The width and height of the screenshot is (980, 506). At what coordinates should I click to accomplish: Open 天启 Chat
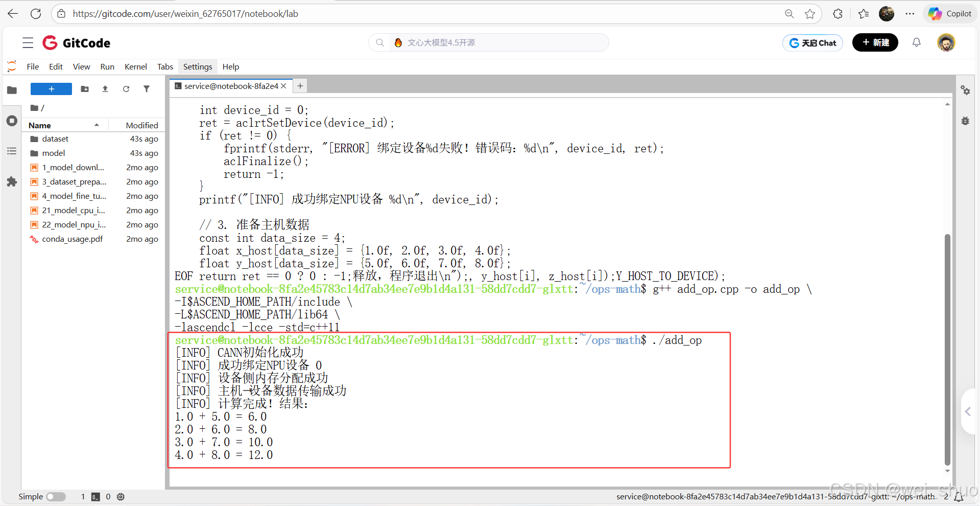(x=812, y=43)
